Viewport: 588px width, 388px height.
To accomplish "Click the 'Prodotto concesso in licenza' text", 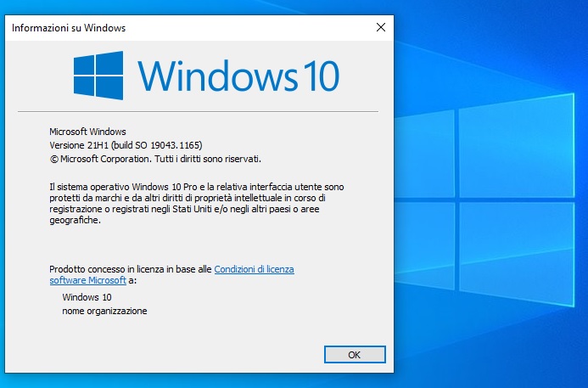I will tap(131, 269).
